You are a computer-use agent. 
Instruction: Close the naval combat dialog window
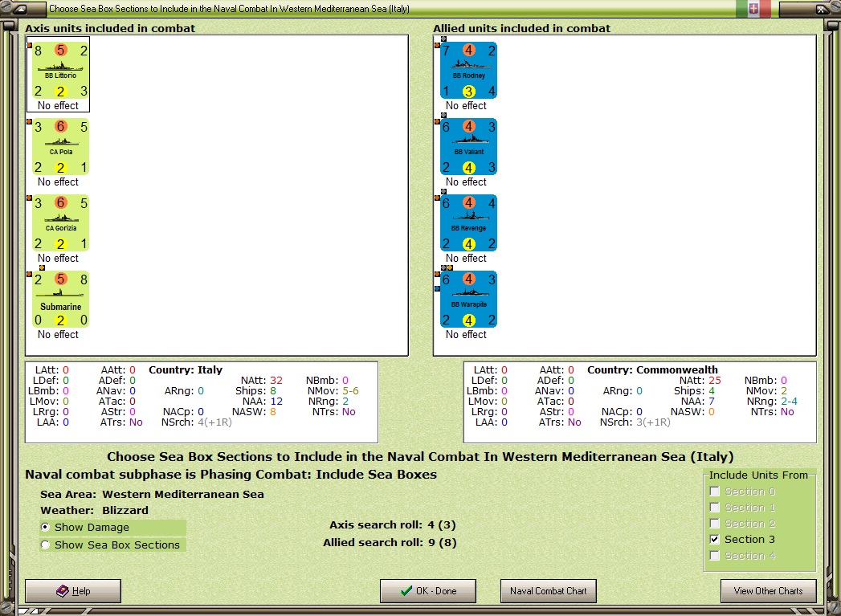[821, 9]
